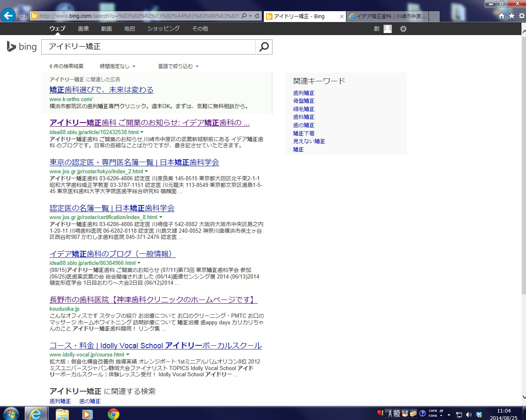Viewport: 526px width, 420px height.
Task: Open result イデア矯正歯科のブログ（一般情報）
Action: tap(113, 254)
